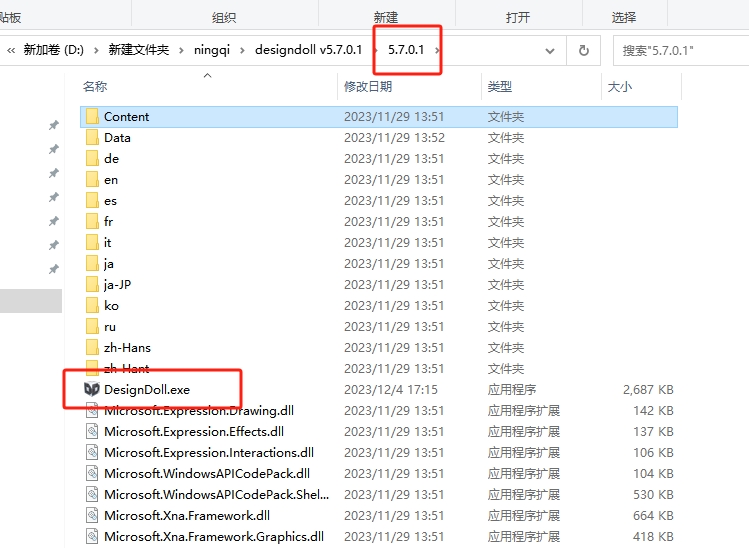Select the Microsoft.WindowsAPICodePack.Shel... file name
This screenshot has height=548, width=749.
(x=216, y=494)
